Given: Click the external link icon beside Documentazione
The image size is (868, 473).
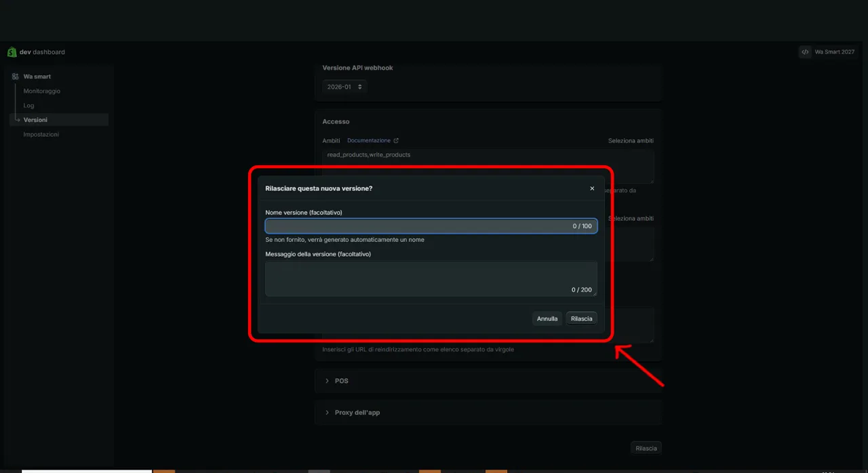Looking at the screenshot, I should pyautogui.click(x=396, y=141).
